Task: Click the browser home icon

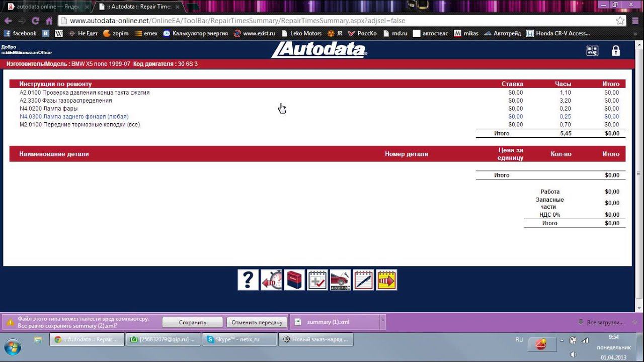Action: click(49, 21)
